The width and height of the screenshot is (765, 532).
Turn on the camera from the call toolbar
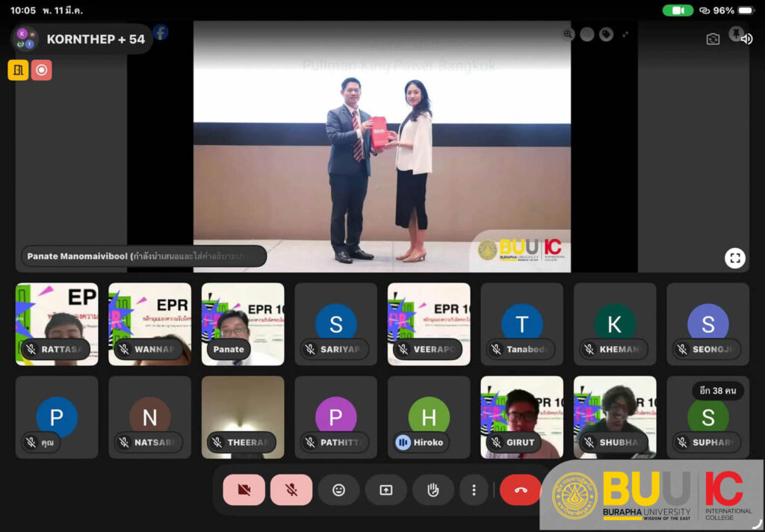[x=244, y=490]
